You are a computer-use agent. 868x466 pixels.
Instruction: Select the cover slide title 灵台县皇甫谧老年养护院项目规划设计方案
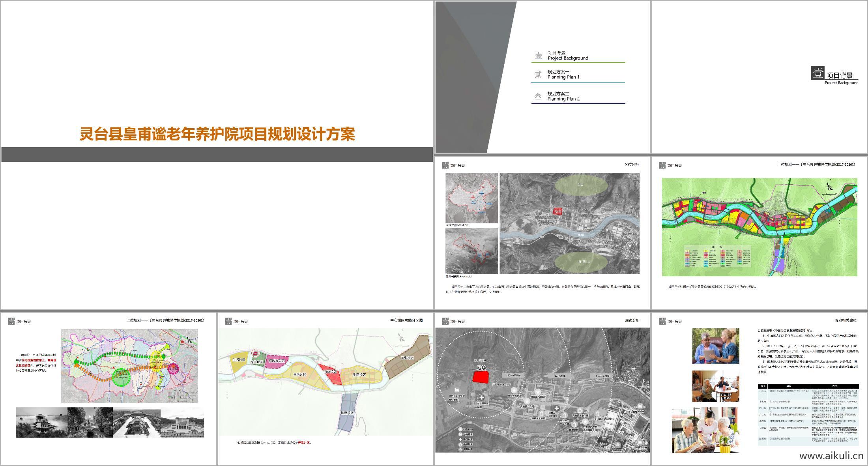[217, 134]
